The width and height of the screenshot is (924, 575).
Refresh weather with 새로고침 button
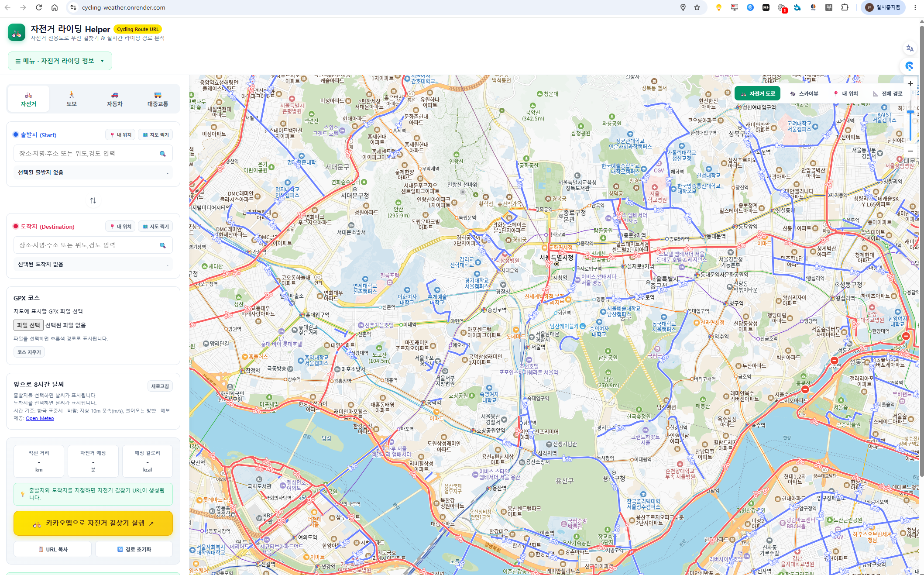(160, 386)
